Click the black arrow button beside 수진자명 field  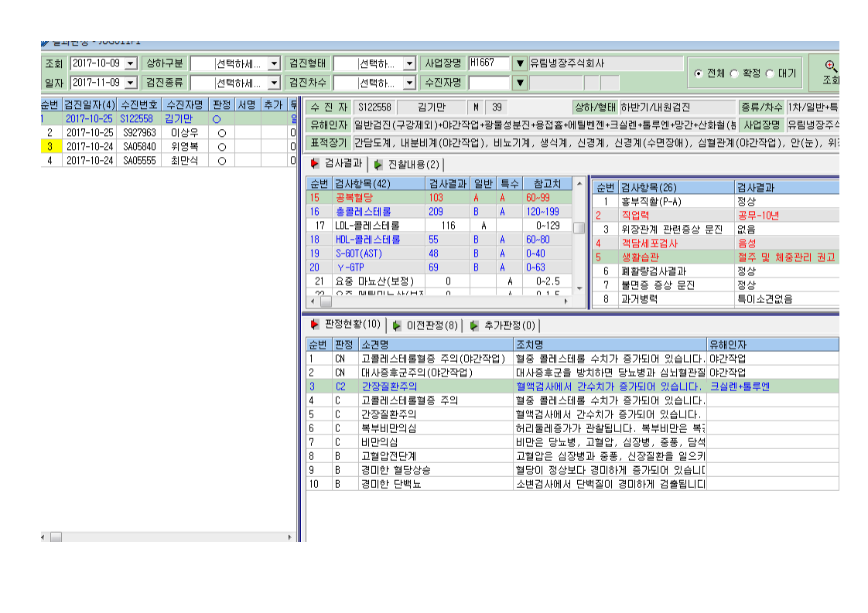point(519,83)
